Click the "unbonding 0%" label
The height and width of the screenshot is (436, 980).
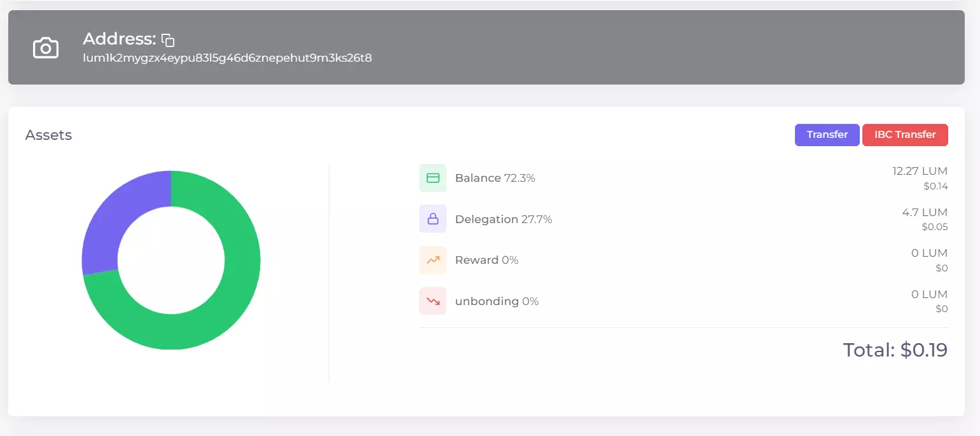click(497, 301)
